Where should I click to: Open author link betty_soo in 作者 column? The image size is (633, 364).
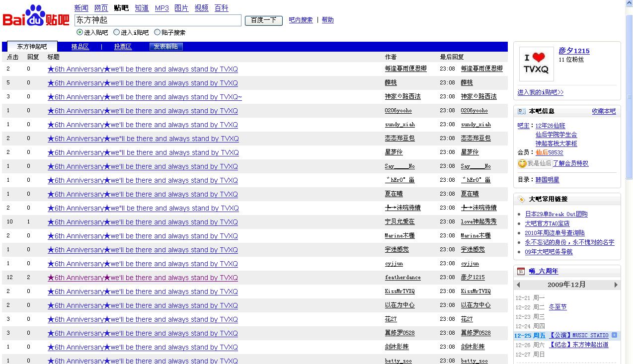tap(398, 361)
